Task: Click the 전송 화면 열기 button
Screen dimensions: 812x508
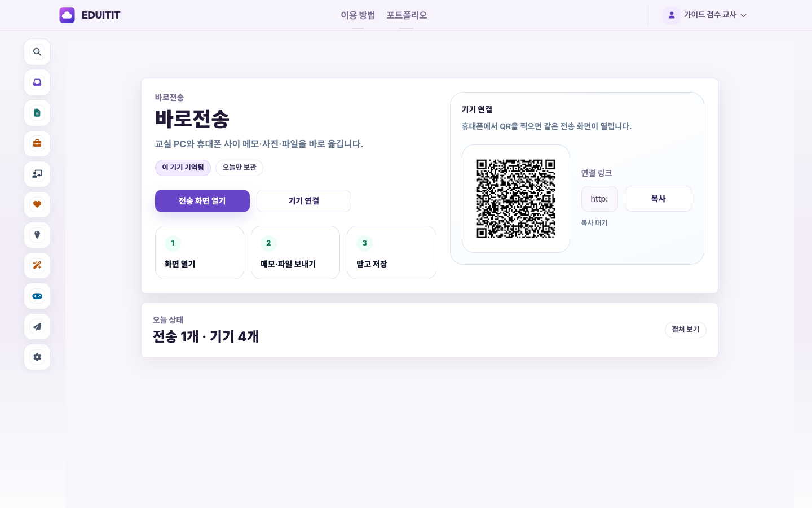Action: click(202, 201)
